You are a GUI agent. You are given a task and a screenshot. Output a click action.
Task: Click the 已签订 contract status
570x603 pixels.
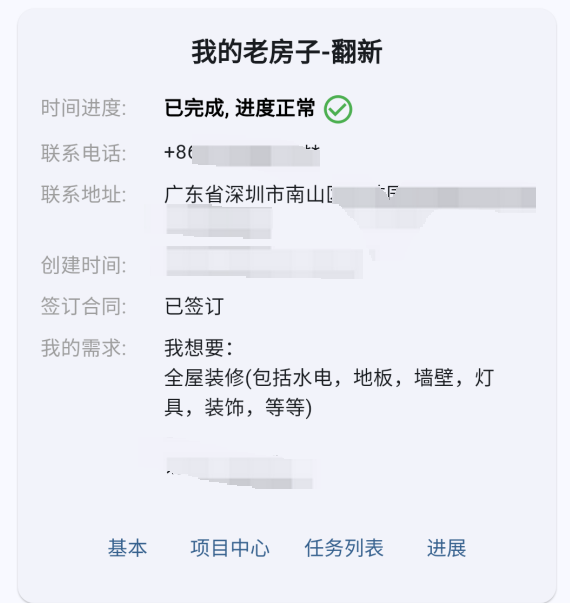point(194,306)
